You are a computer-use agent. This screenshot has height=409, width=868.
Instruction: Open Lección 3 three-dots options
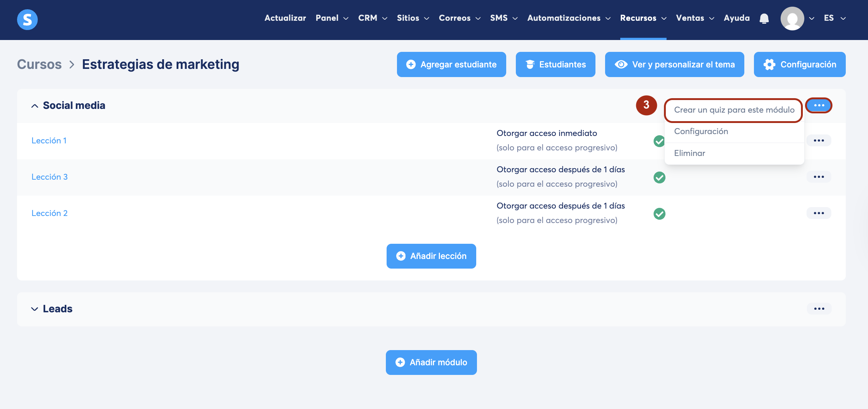pyautogui.click(x=819, y=177)
